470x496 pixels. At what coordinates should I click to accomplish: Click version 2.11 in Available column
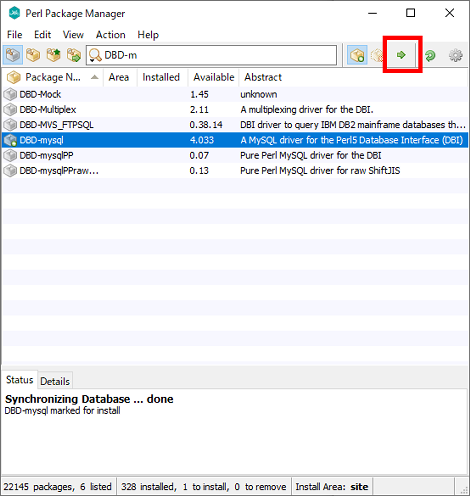[x=199, y=110]
